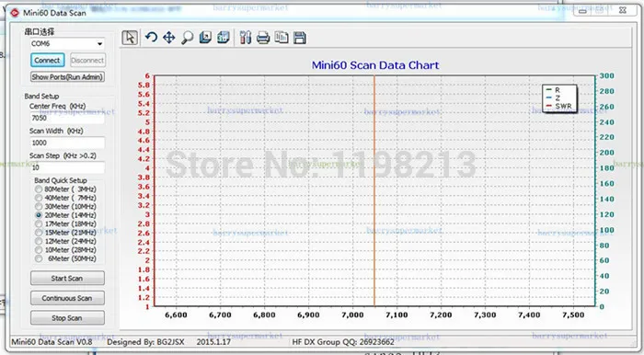Click status bar Mini60 Data Scan V0.8
This screenshot has width=644, height=355.
tap(52, 341)
